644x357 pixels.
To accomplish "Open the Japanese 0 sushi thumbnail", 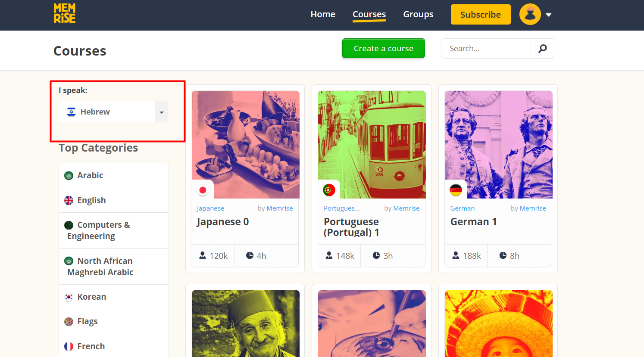I will (245, 145).
